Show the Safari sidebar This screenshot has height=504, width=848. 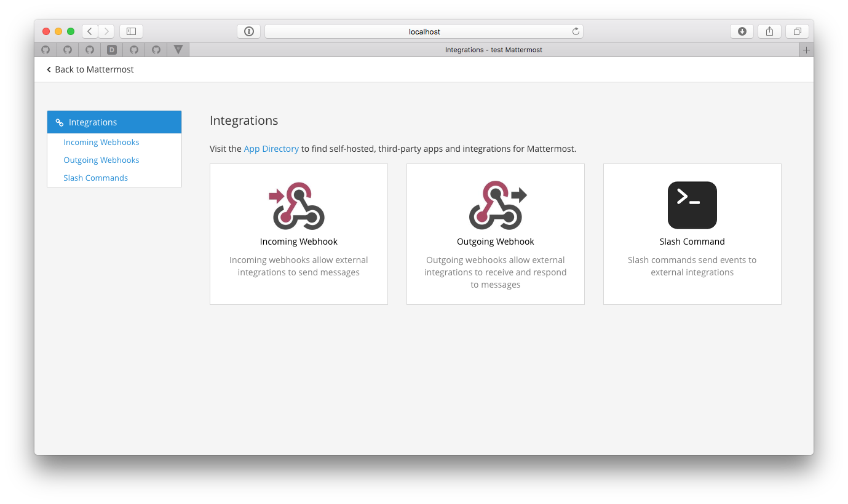click(x=131, y=31)
